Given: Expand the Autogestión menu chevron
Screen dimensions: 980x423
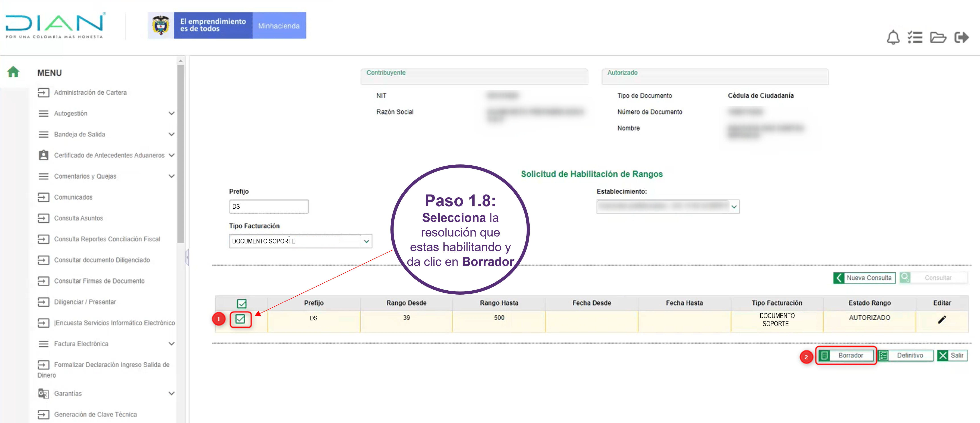Looking at the screenshot, I should tap(171, 113).
